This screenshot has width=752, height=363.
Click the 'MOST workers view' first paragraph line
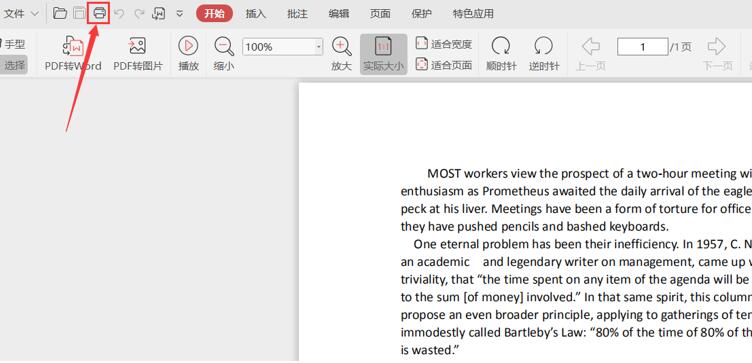tap(589, 173)
